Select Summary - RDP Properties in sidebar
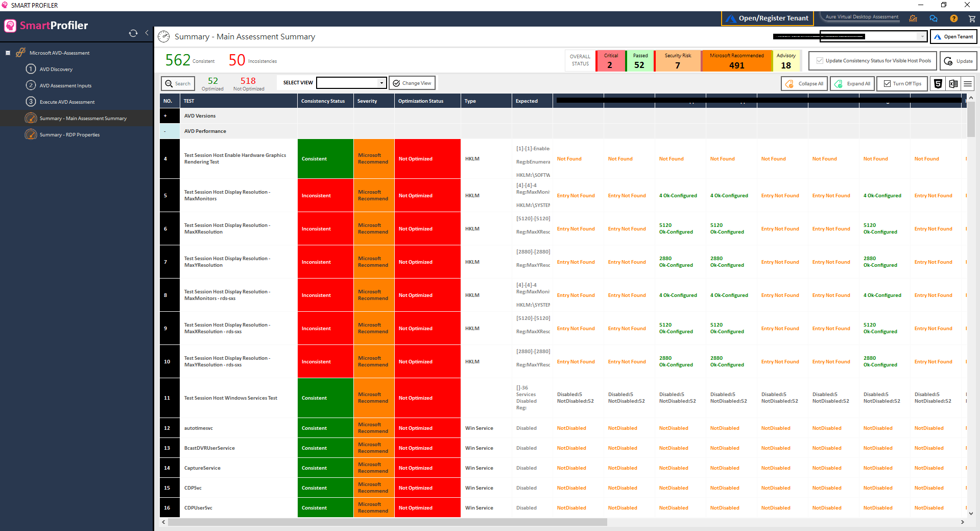The height and width of the screenshot is (531, 980). pos(70,135)
